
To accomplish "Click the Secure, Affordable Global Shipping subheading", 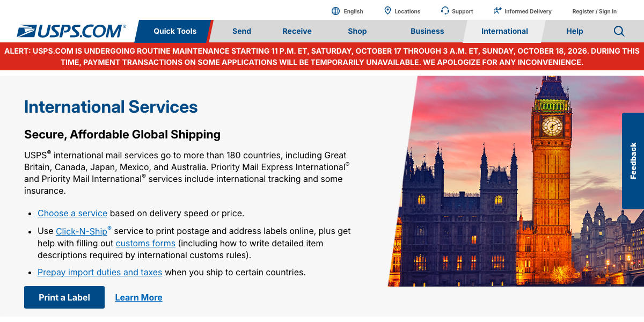I will (122, 134).
